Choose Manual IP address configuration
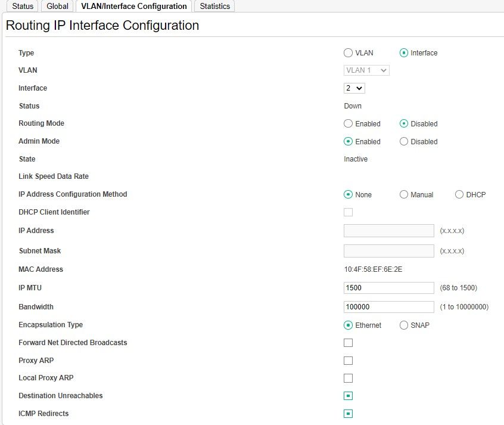This screenshot has height=425, width=504. click(x=404, y=194)
